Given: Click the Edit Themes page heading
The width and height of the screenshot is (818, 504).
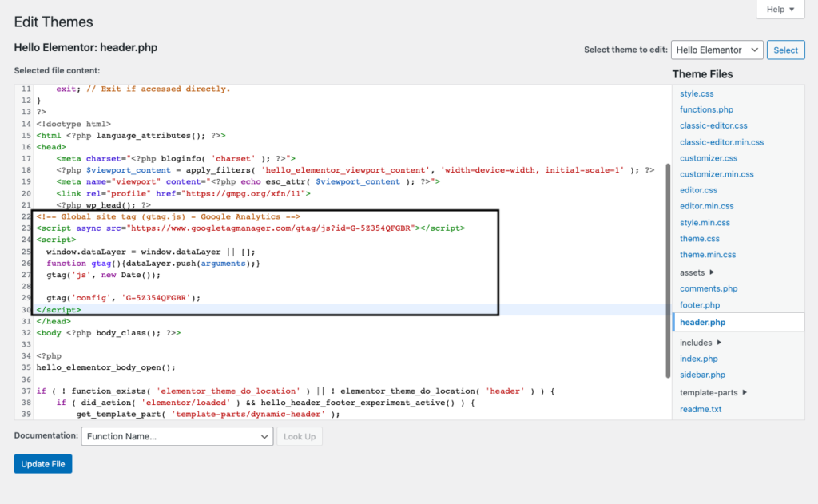Looking at the screenshot, I should pos(54,22).
